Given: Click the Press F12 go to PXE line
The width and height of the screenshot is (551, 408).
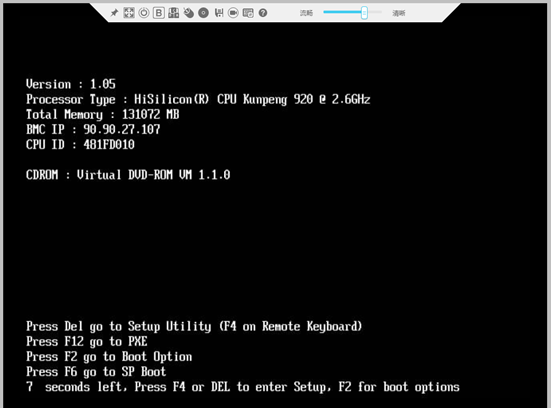Looking at the screenshot, I should click(x=87, y=342).
